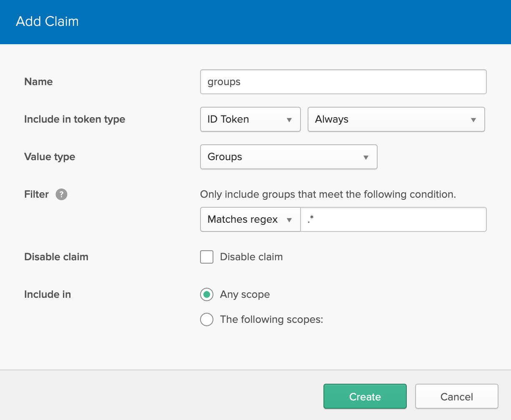Click the Disable claim label text
The image size is (511, 420).
251,257
